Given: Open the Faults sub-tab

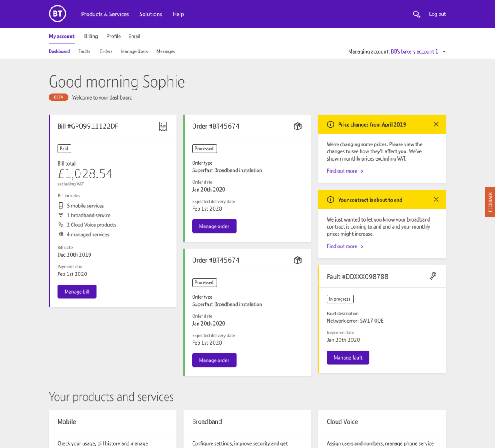Looking at the screenshot, I should 84,51.
